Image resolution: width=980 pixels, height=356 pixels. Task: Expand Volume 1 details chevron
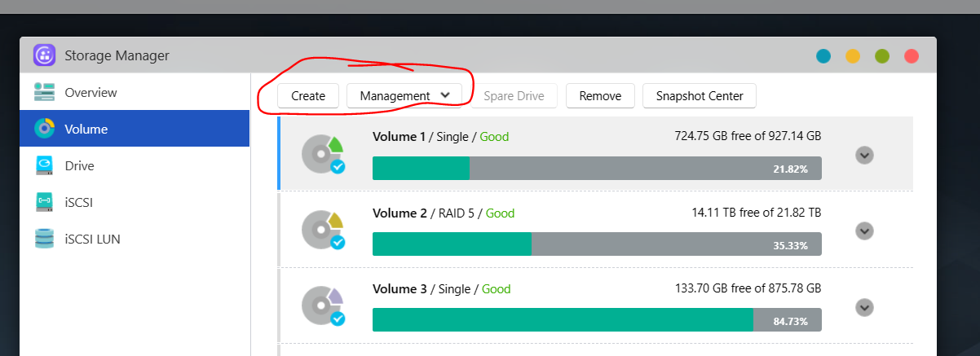[865, 155]
